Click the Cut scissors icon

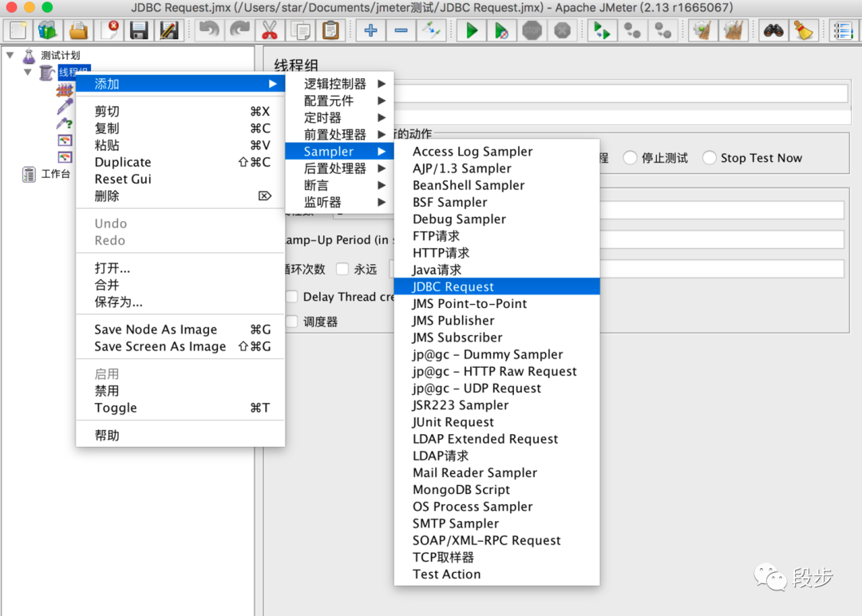270,30
